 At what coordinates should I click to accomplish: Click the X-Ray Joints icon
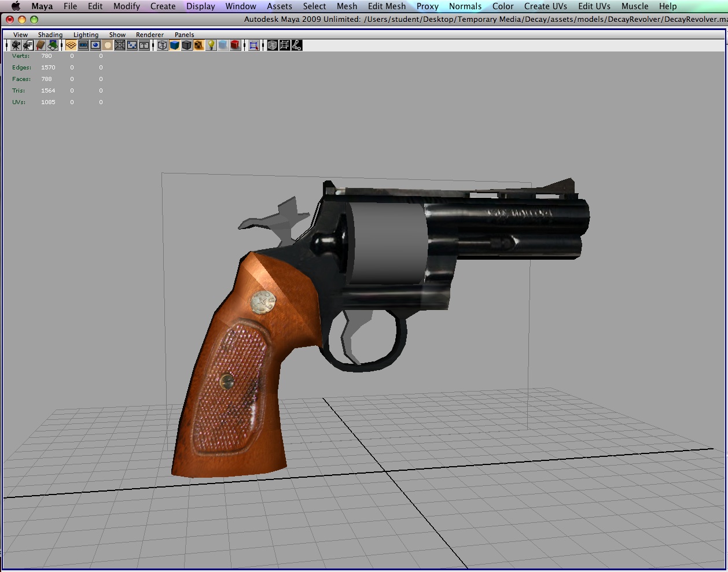pyautogui.click(x=296, y=45)
